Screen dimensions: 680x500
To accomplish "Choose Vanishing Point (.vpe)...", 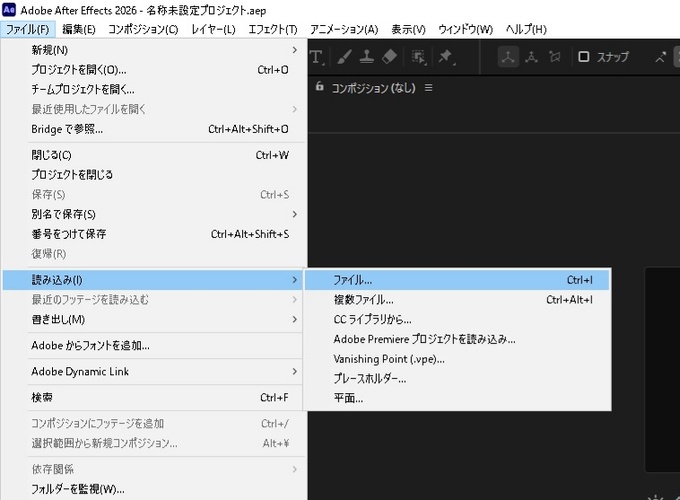I will tap(457, 359).
